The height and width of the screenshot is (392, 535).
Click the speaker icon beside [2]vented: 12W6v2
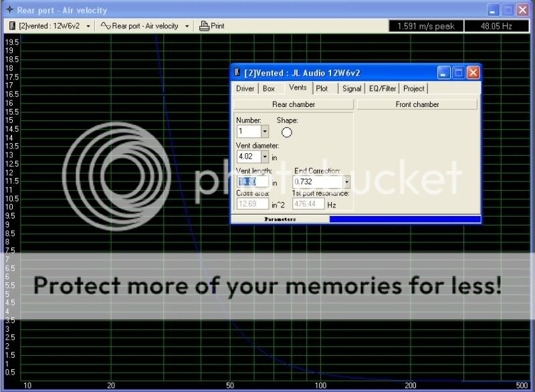pyautogui.click(x=12, y=26)
